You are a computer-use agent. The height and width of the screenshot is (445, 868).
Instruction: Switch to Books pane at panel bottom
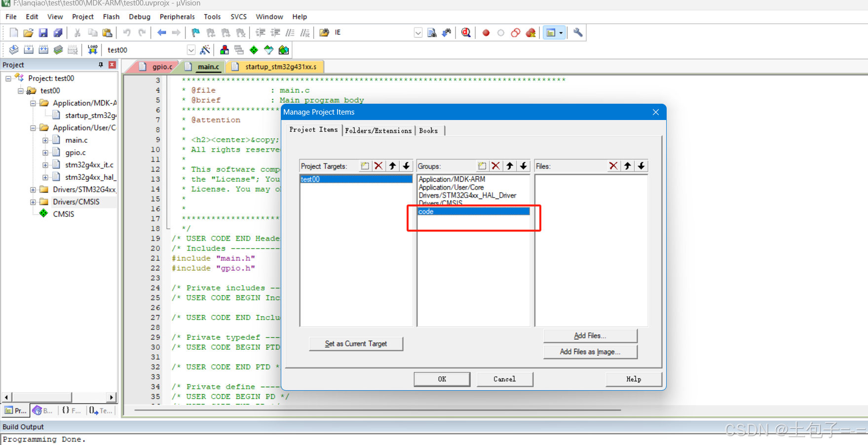[x=43, y=410]
